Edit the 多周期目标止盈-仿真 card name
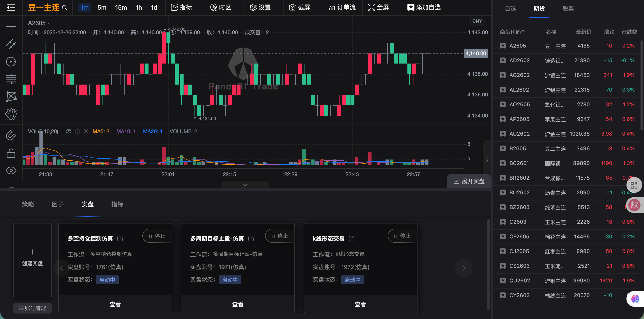The image size is (644, 319). (x=251, y=239)
